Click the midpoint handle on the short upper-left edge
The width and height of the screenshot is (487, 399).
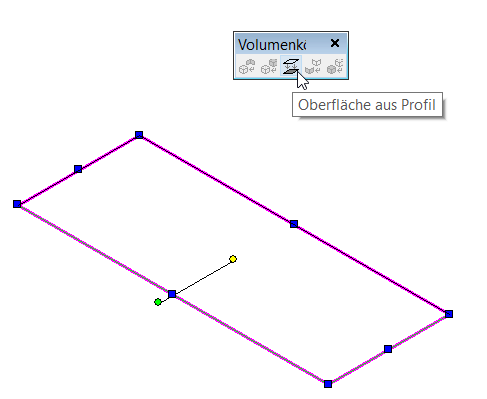[78, 169]
